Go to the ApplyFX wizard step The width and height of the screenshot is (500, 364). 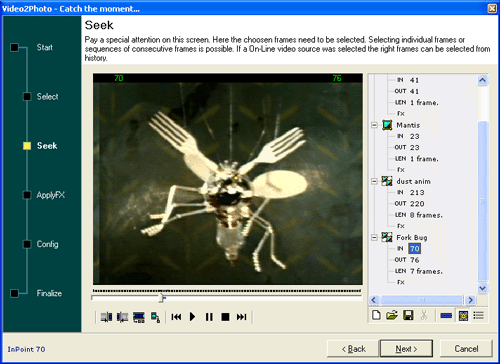click(50, 195)
